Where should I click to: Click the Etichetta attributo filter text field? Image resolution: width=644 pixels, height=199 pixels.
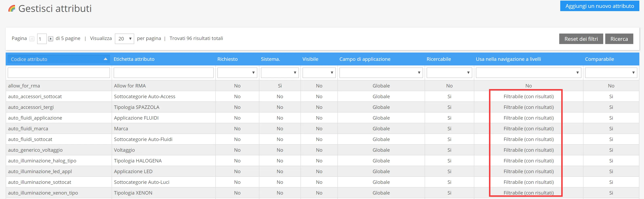[163, 73]
